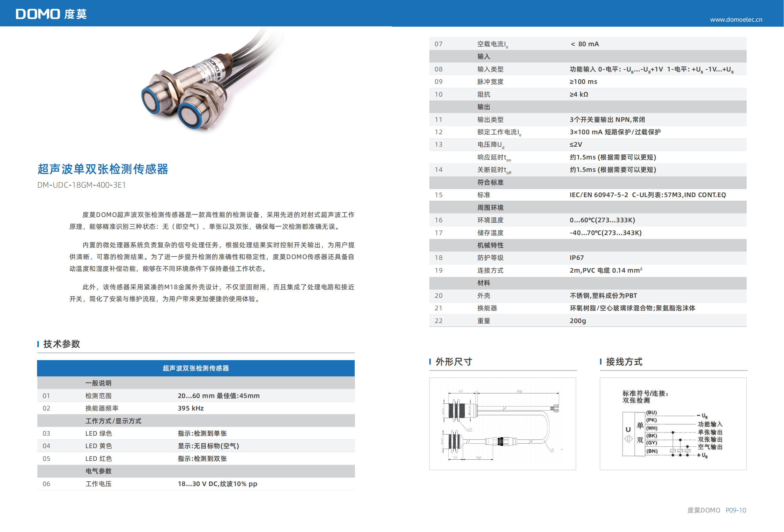Select the < 80 mA no-load current value
The height and width of the screenshot is (532, 784).
coord(585,44)
